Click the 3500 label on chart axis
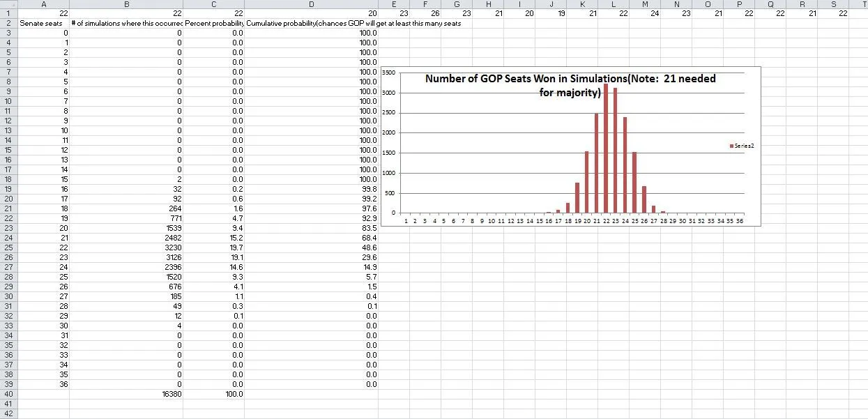The height and width of the screenshot is (419, 868). tap(389, 73)
